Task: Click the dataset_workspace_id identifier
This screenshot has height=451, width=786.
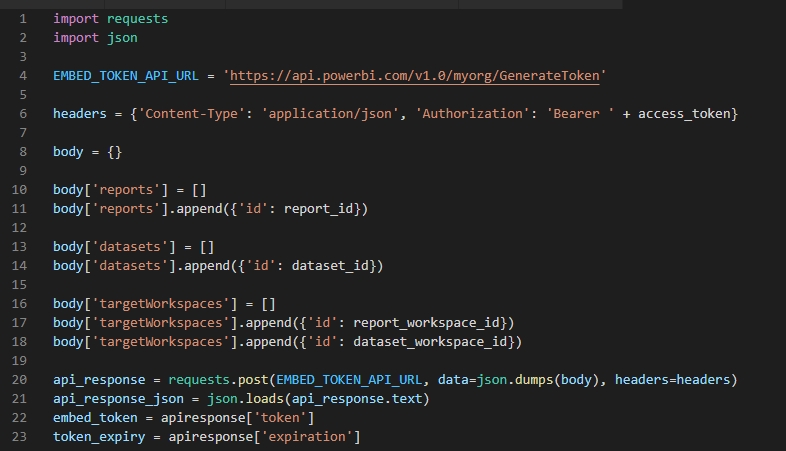Action: (x=430, y=342)
